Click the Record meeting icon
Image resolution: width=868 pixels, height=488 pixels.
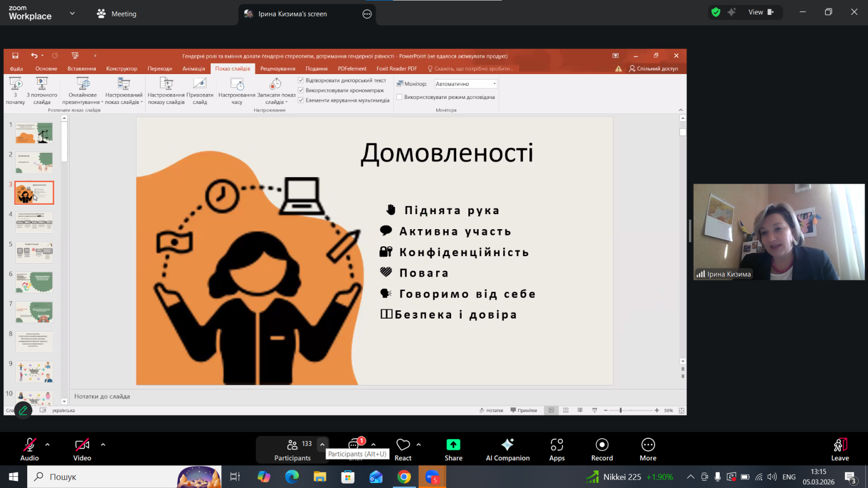602,445
